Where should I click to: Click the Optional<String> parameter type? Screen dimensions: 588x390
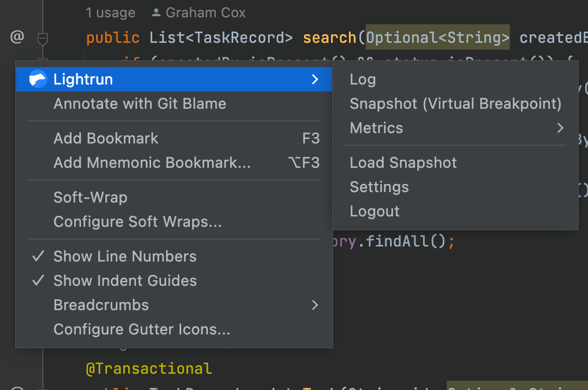438,38
